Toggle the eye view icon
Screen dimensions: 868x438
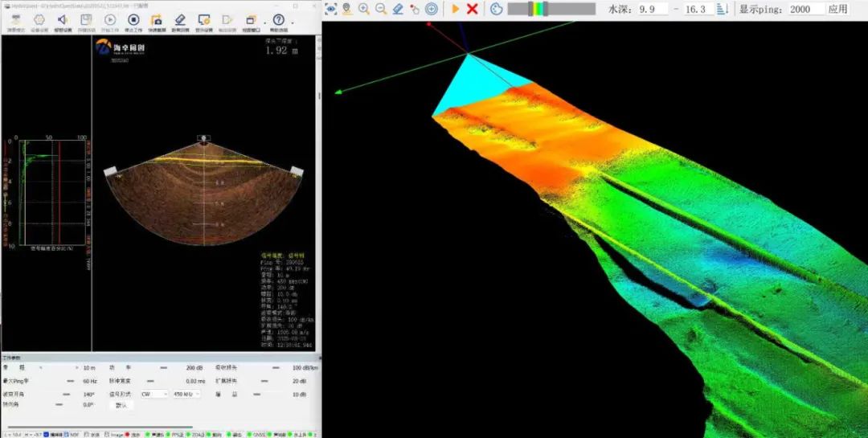[x=330, y=9]
